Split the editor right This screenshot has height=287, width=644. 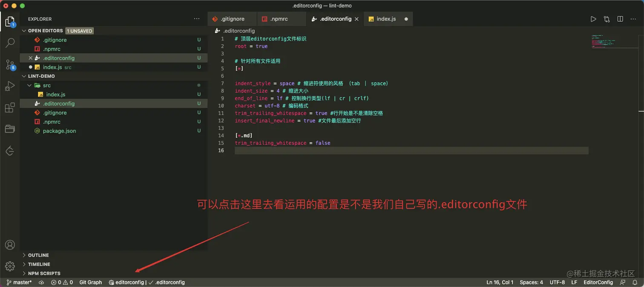coord(620,19)
